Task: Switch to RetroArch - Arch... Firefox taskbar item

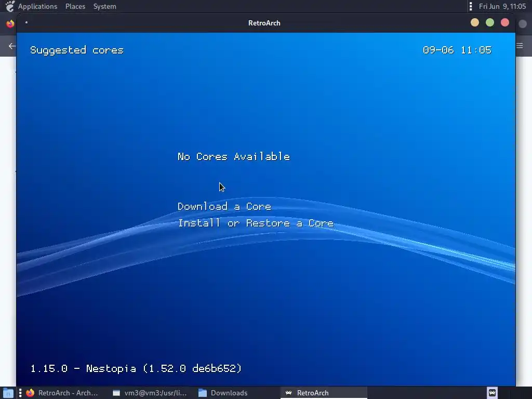Action: (62, 393)
